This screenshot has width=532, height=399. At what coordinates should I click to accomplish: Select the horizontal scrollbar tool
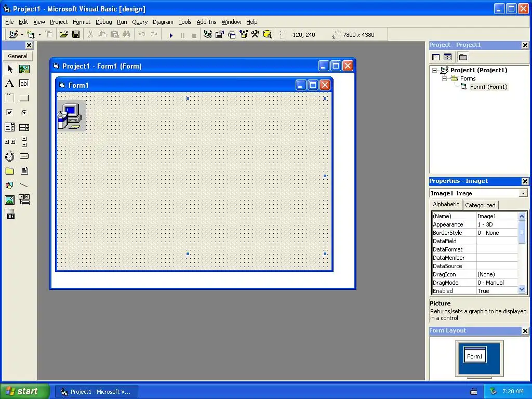click(x=10, y=142)
